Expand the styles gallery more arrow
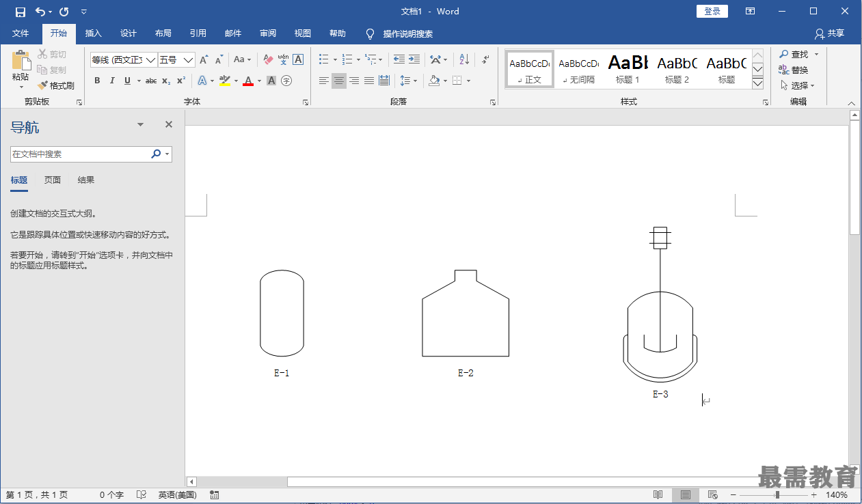The height and width of the screenshot is (504, 862). tap(757, 83)
